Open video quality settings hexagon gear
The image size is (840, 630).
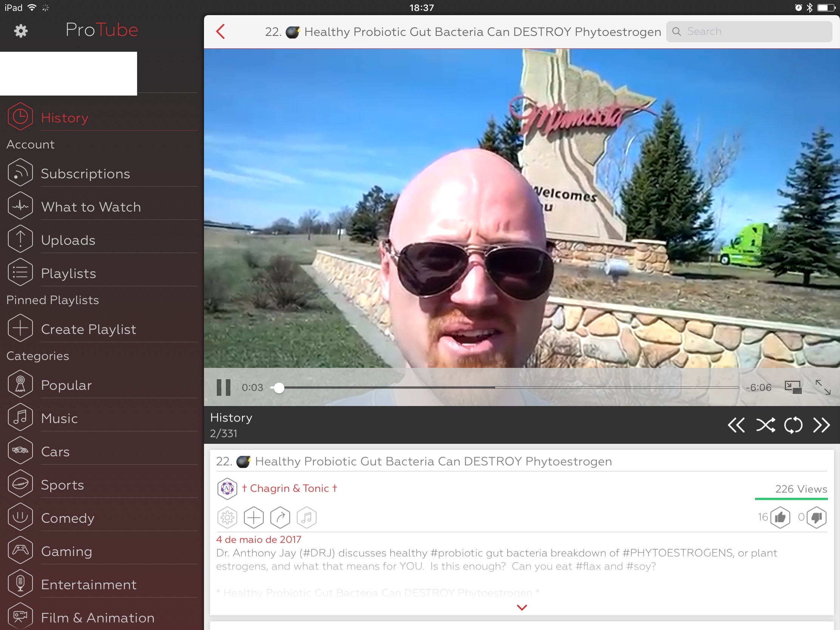point(227,517)
